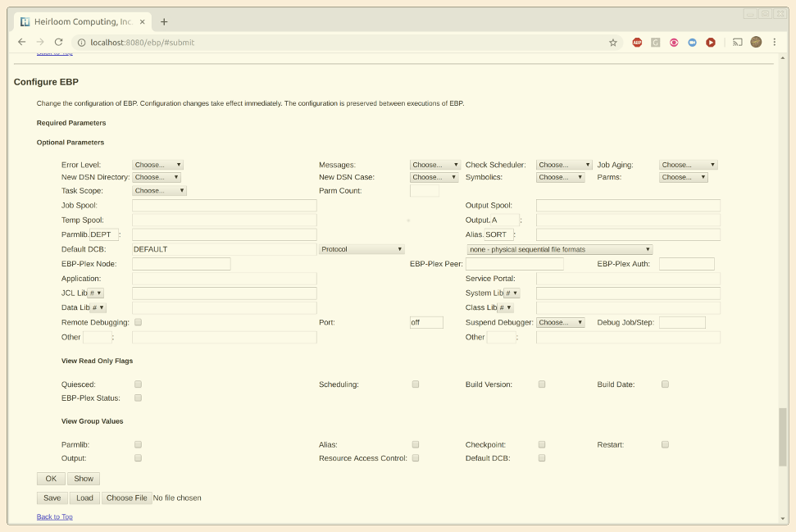Reload the current page
Image resolution: width=796 pixels, height=532 pixels.
58,42
